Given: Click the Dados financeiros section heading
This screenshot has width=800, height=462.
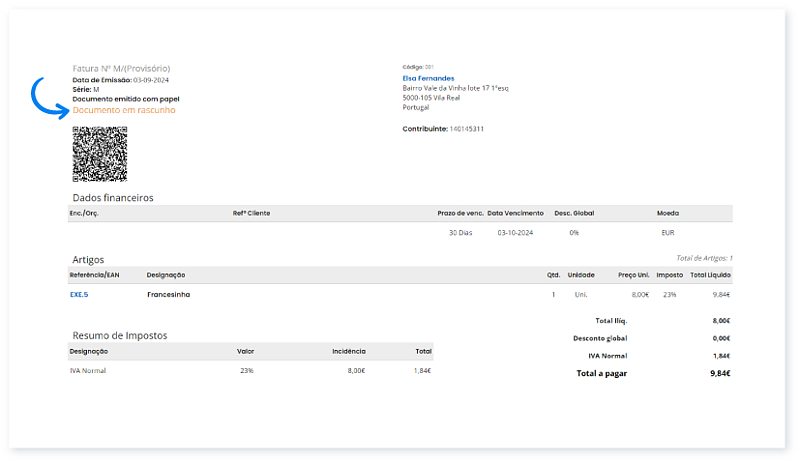Looking at the screenshot, I should pyautogui.click(x=113, y=198).
